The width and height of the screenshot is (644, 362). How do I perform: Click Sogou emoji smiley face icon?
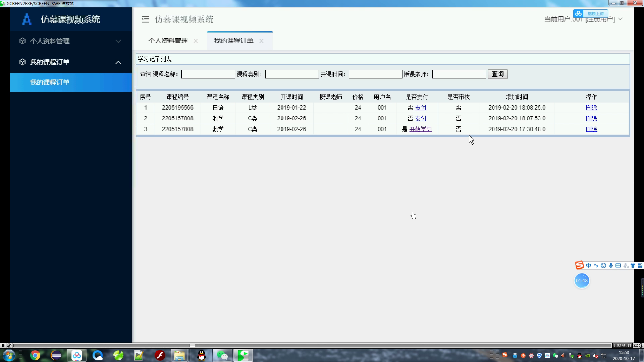(603, 265)
